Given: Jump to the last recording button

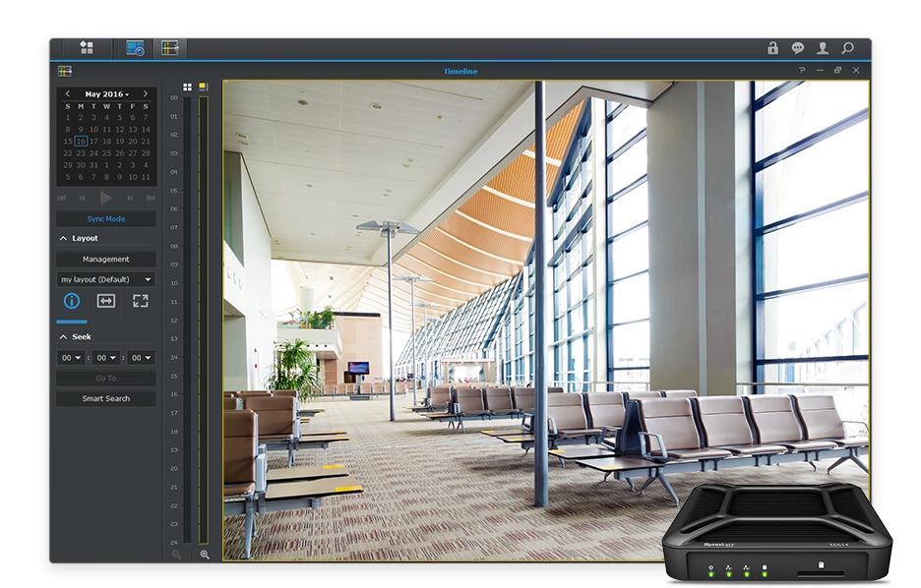Looking at the screenshot, I should pos(151,199).
